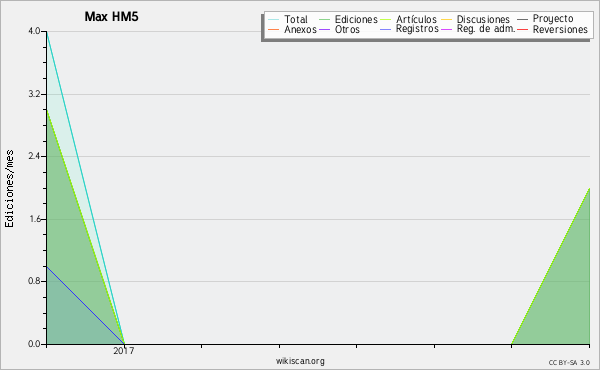
Task: Click the blue Registros line in the chart
Action: point(85,305)
